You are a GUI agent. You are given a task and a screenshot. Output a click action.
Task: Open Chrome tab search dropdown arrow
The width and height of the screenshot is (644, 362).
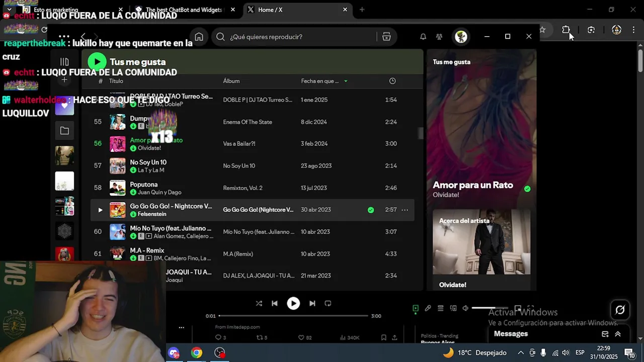(x=9, y=10)
